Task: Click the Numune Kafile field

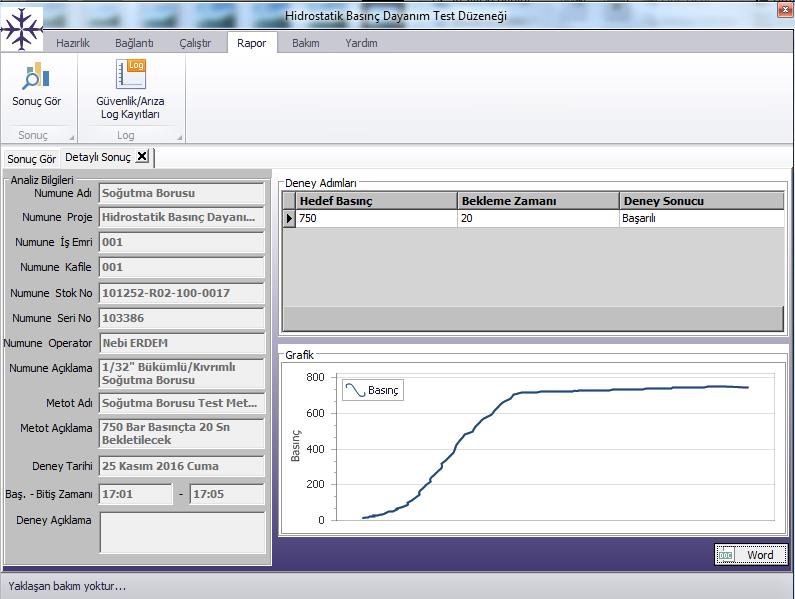Action: pyautogui.click(x=182, y=267)
